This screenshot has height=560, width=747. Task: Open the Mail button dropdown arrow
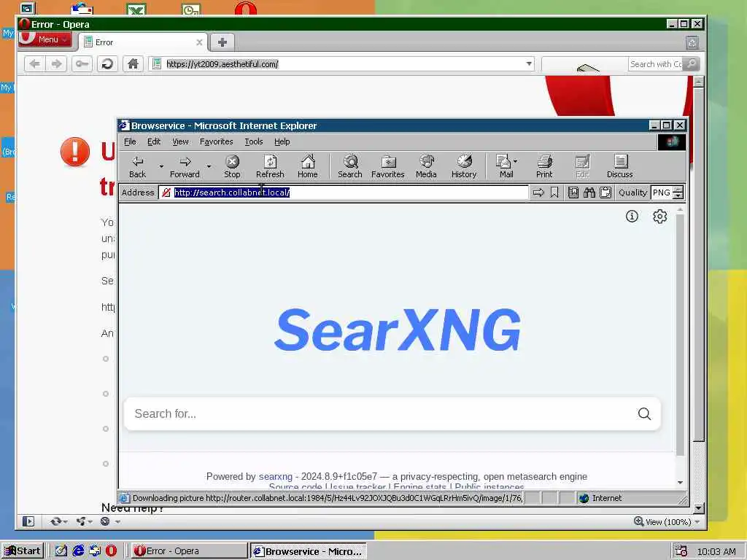(x=516, y=161)
